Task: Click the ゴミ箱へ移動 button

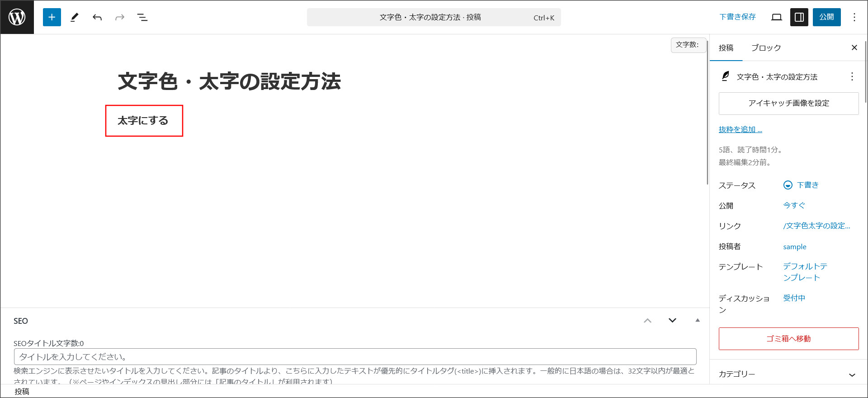Action: tap(789, 339)
